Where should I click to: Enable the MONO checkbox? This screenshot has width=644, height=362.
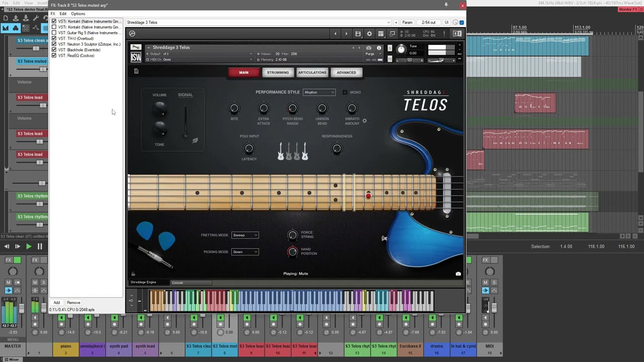pos(345,93)
